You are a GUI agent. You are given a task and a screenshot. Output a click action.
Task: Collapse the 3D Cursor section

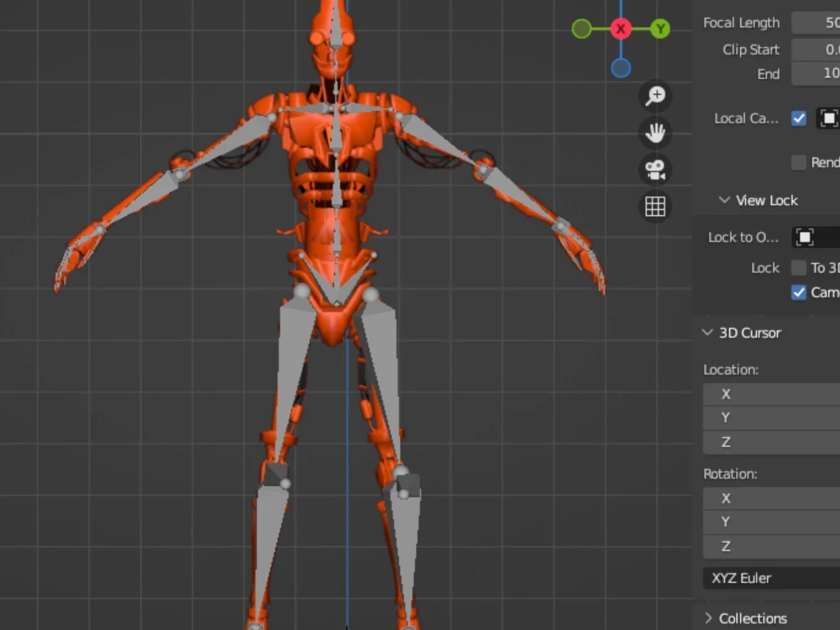(708, 333)
